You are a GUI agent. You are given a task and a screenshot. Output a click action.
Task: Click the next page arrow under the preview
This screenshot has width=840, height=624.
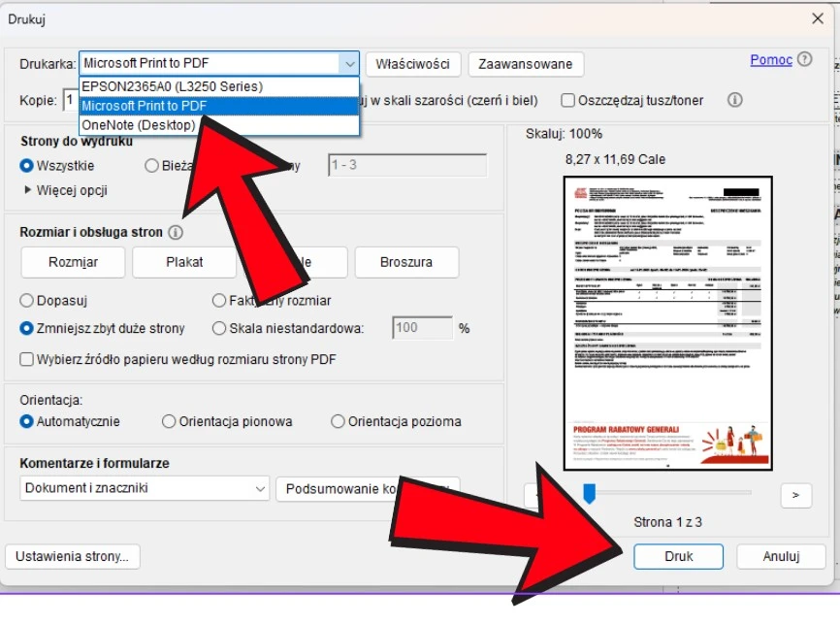[795, 496]
